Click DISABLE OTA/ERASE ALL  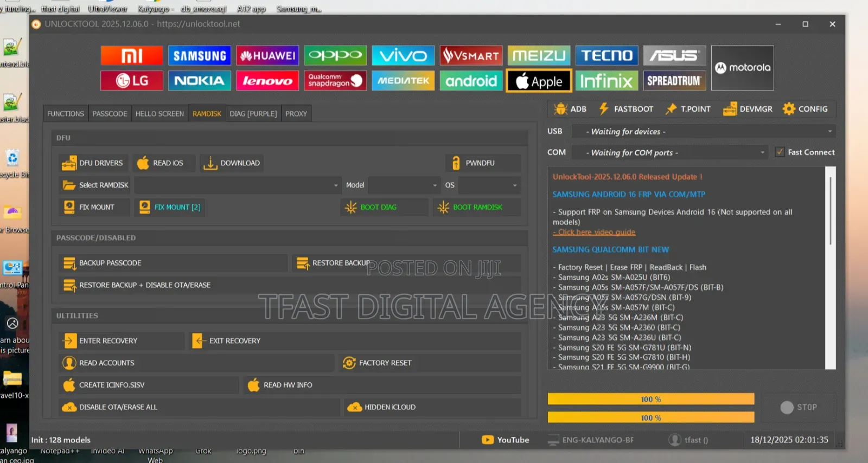tap(199, 407)
